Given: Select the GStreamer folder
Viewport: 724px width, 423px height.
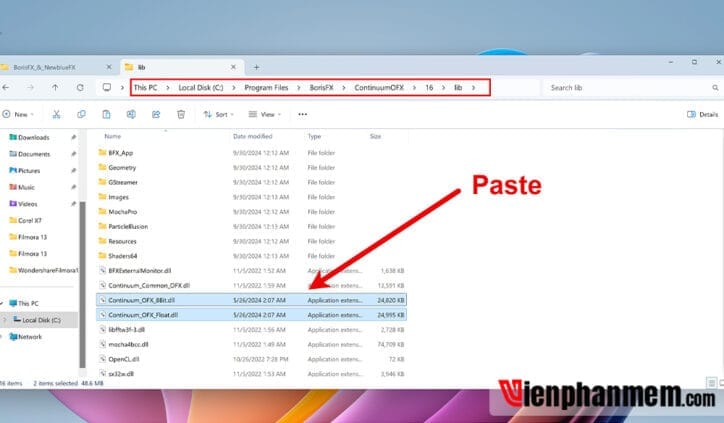Looking at the screenshot, I should click(123, 182).
